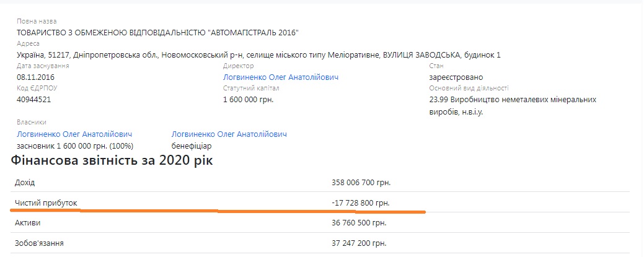Click the assets value 36 760 500 грн.
644x257 pixels.
(359, 223)
